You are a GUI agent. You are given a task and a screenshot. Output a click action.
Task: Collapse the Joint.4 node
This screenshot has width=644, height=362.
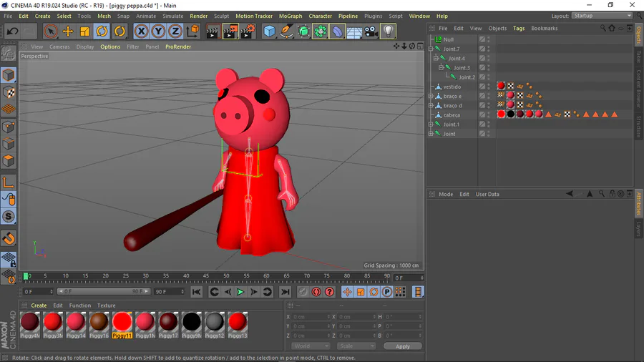pyautogui.click(x=436, y=58)
